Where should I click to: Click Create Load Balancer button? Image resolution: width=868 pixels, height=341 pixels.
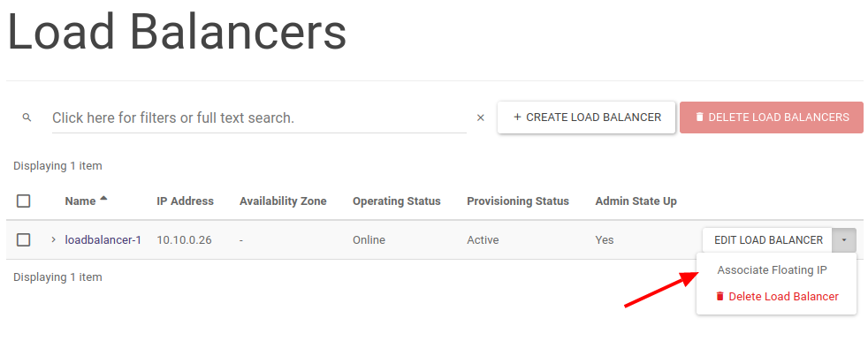click(x=586, y=117)
